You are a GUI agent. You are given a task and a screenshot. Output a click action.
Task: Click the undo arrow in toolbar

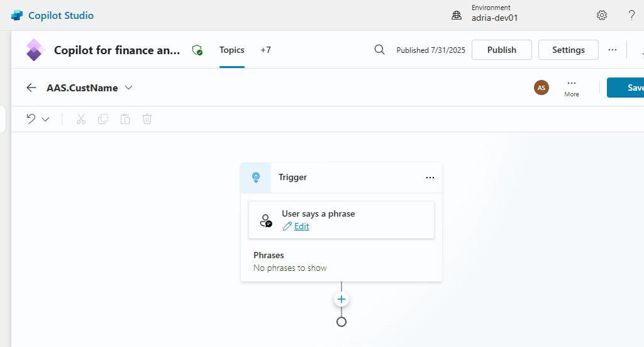[31, 119]
